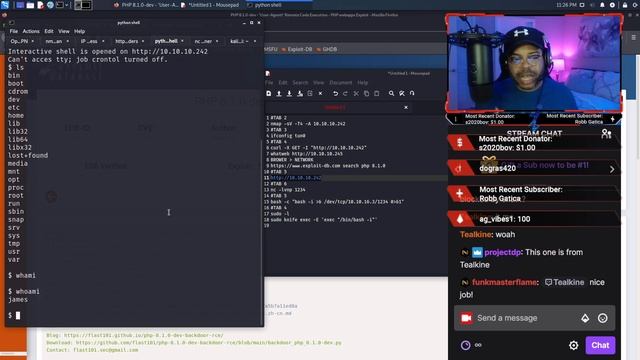Open the file manager icon in top panel
Viewport: 640px width, 360px height.
click(30, 5)
